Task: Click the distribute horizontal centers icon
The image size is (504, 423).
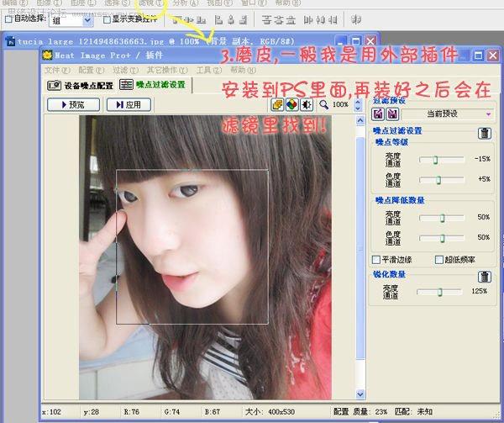Action: pos(321,20)
